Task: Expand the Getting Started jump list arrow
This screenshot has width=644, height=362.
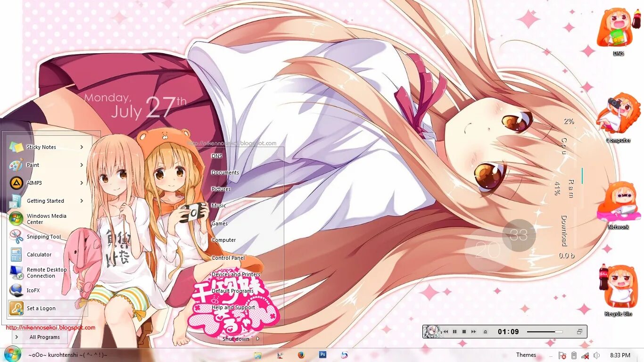Action: click(82, 201)
